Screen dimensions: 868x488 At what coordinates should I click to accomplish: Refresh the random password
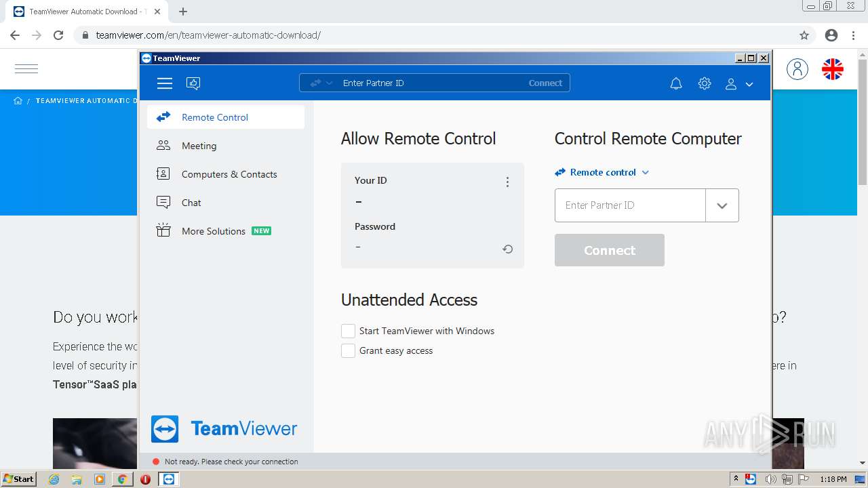[507, 249]
